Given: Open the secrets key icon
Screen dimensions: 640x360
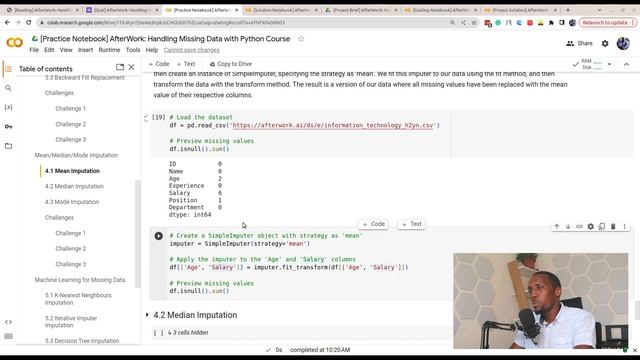Looking at the screenshot, I should 8,127.
